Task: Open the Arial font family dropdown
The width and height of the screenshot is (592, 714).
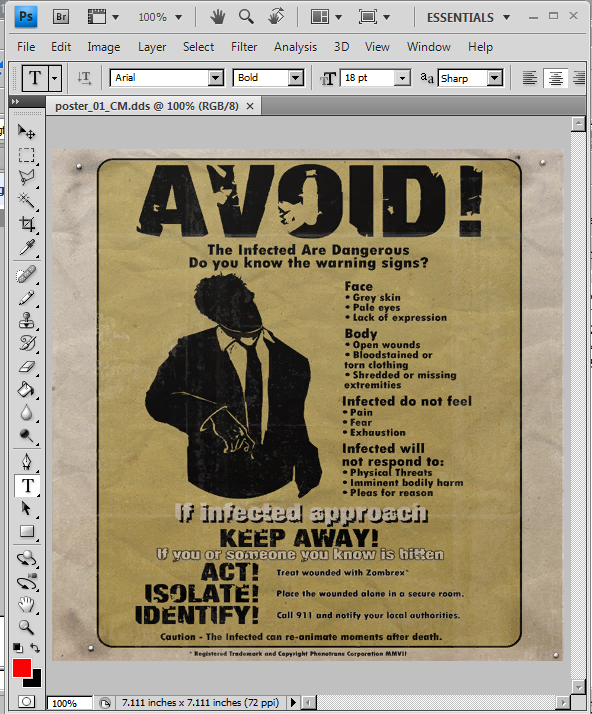Action: point(216,78)
